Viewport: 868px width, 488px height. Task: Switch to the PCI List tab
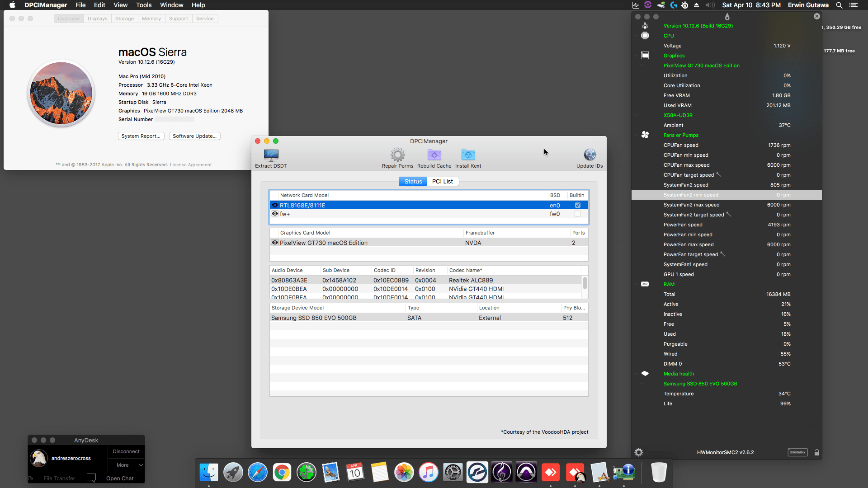pos(443,181)
